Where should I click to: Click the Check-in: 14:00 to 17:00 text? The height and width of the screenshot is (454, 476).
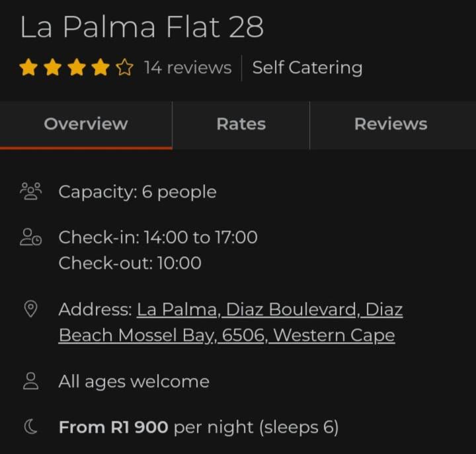[x=158, y=237]
